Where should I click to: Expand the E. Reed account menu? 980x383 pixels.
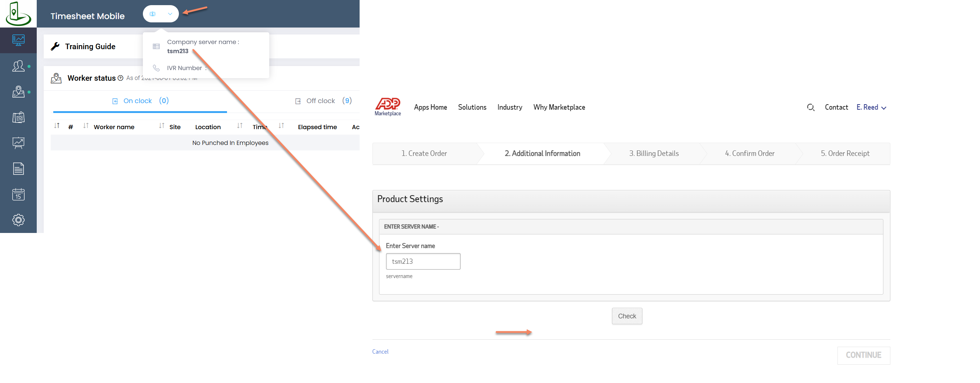[871, 107]
